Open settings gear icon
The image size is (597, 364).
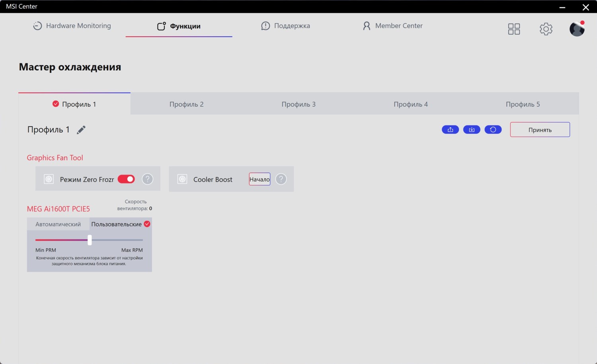[546, 29]
